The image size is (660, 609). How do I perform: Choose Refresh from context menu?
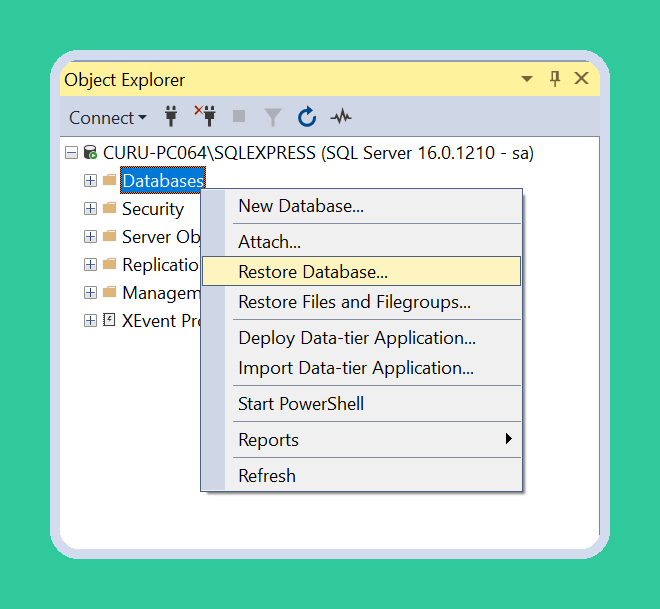click(x=362, y=476)
